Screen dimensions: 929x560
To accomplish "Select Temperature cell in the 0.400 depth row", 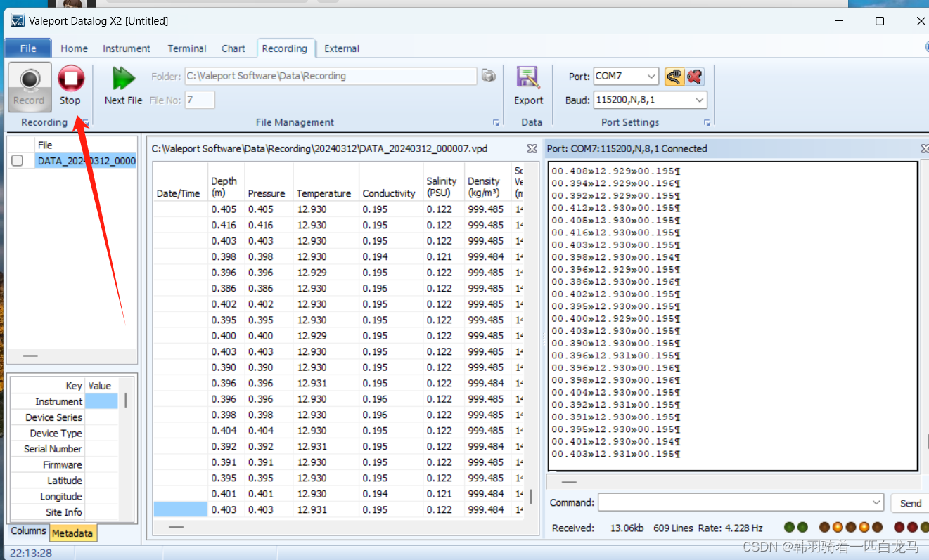I will [326, 336].
